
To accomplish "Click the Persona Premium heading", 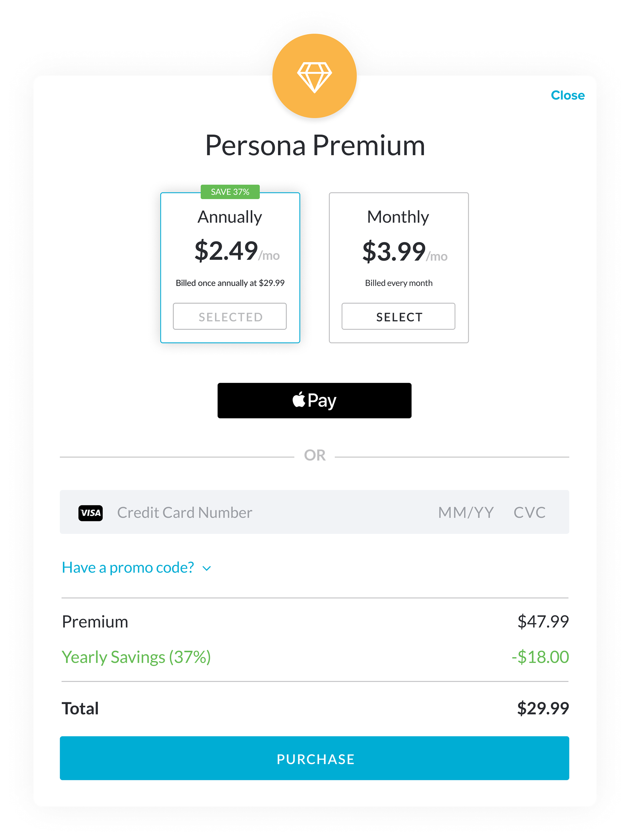I will (315, 145).
